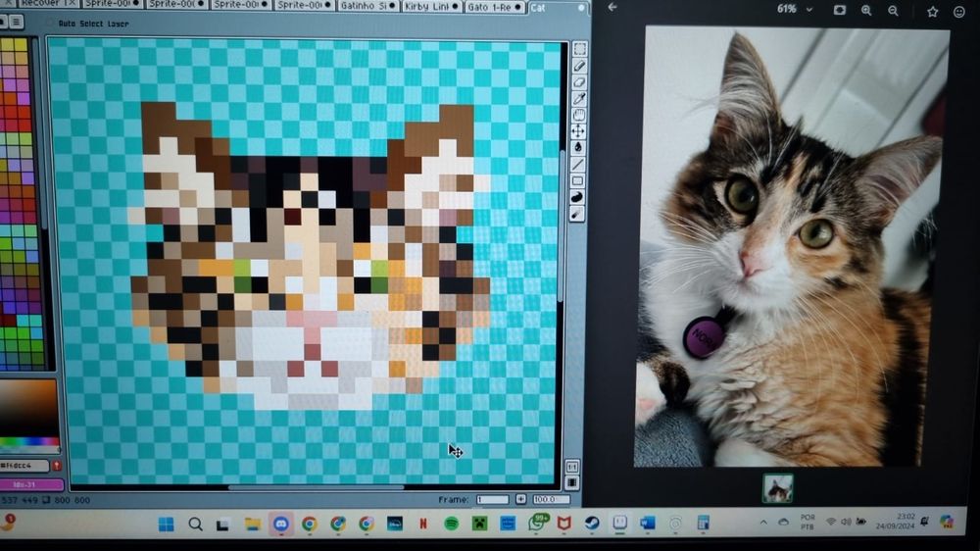Select the Contour tool in Aseprite
Image resolution: width=980 pixels, height=551 pixels.
(577, 197)
